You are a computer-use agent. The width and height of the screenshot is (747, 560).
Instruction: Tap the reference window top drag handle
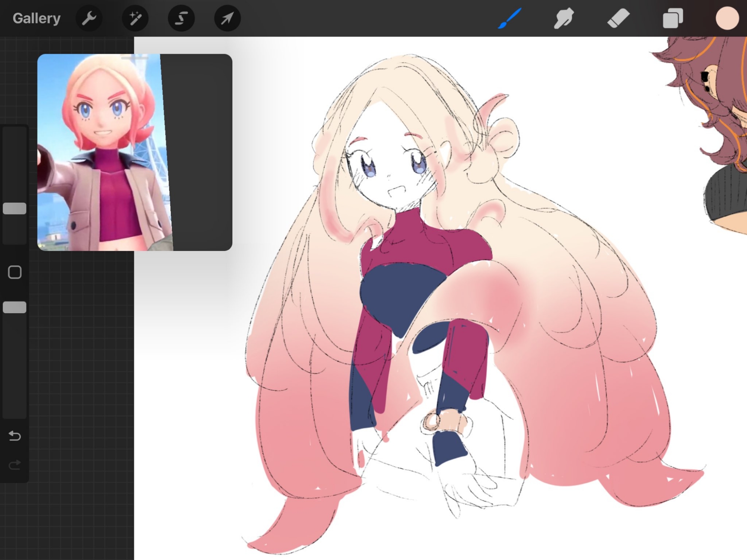tap(134, 58)
